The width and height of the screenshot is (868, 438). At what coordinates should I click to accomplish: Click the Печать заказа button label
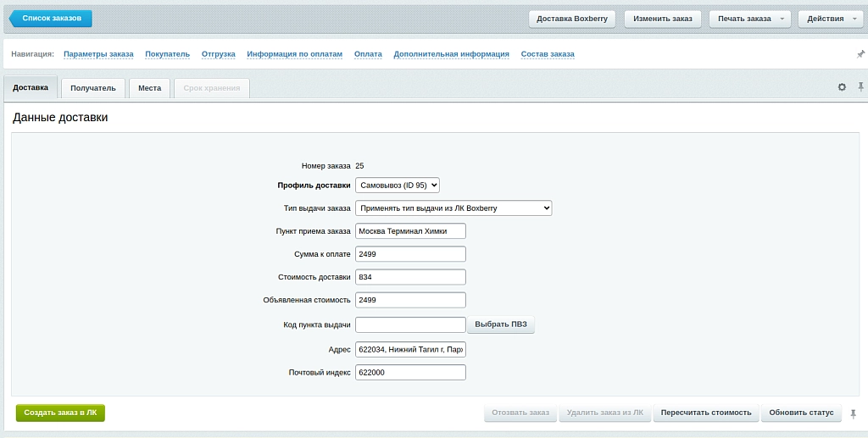[x=744, y=19]
